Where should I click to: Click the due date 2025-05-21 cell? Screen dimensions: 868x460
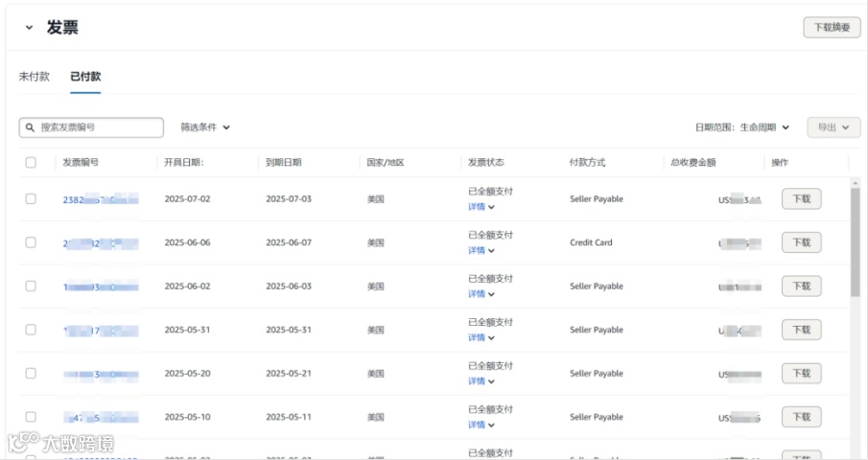click(289, 373)
